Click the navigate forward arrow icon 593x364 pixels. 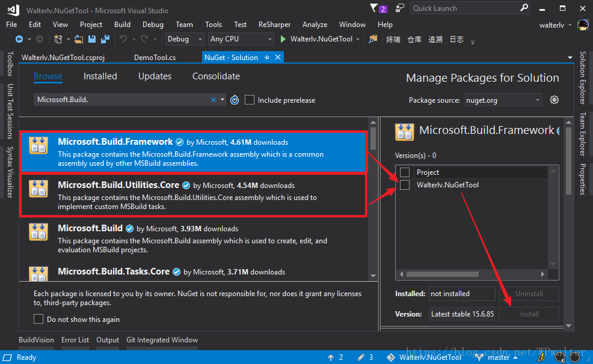click(x=39, y=39)
